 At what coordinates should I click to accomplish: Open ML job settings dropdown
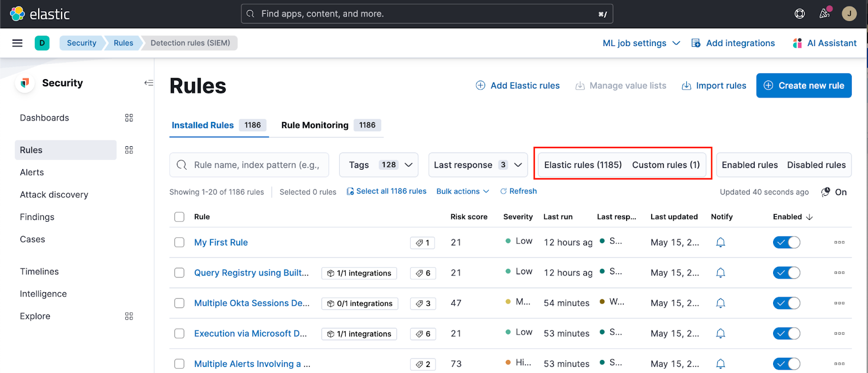641,43
